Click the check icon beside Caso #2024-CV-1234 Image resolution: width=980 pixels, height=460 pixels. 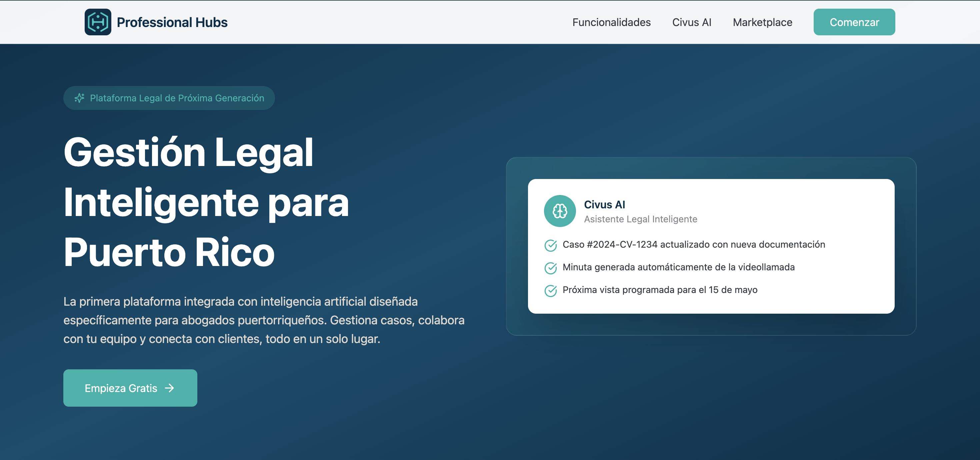pos(550,245)
